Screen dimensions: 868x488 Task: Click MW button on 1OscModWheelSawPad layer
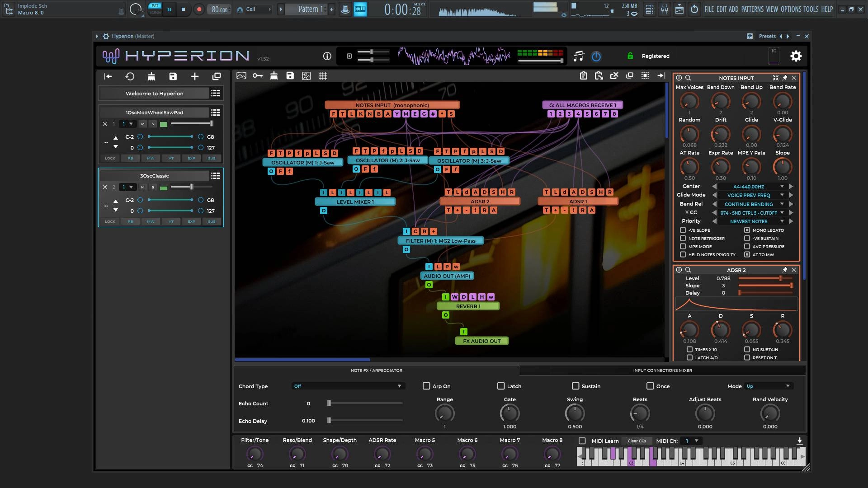click(x=151, y=158)
